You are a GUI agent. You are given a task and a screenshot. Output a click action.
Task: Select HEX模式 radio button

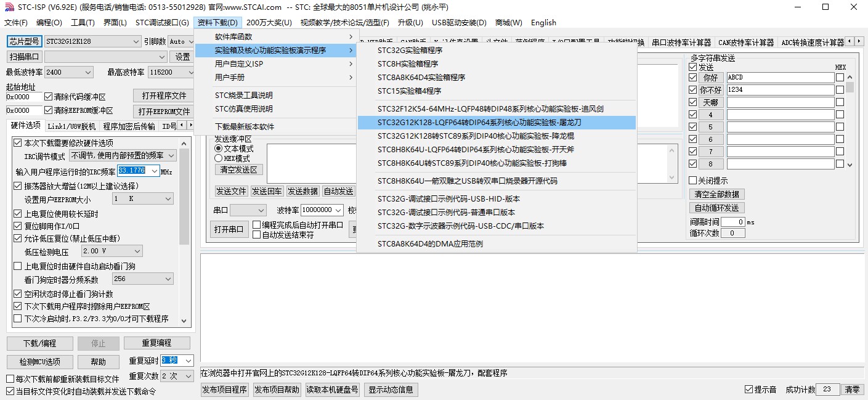(218, 158)
